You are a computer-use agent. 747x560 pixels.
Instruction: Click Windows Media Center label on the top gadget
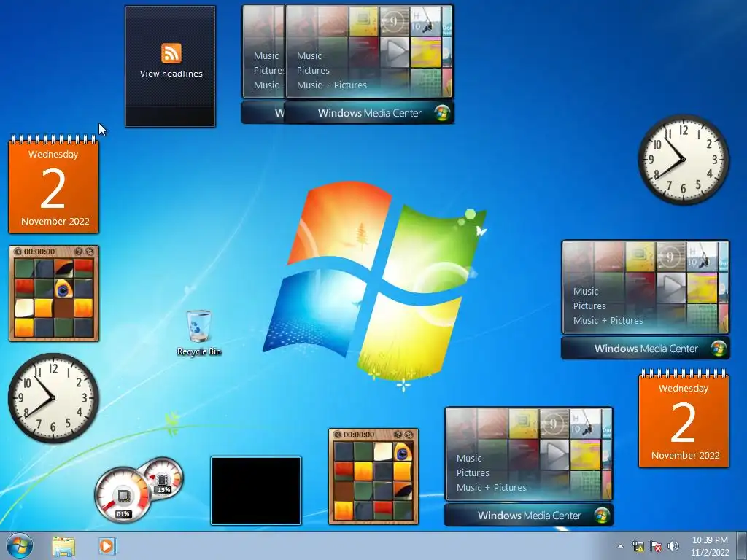(370, 113)
